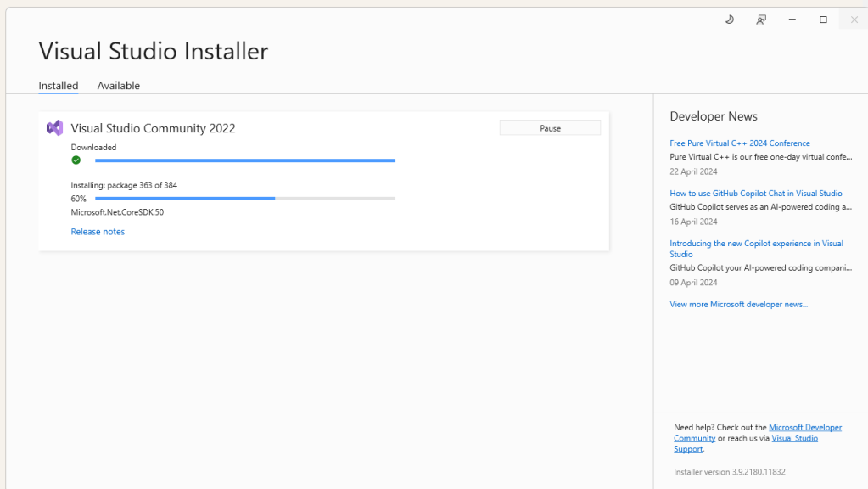Click GitHub Copilot your AI-powered description text
868x489 pixels.
(760, 267)
